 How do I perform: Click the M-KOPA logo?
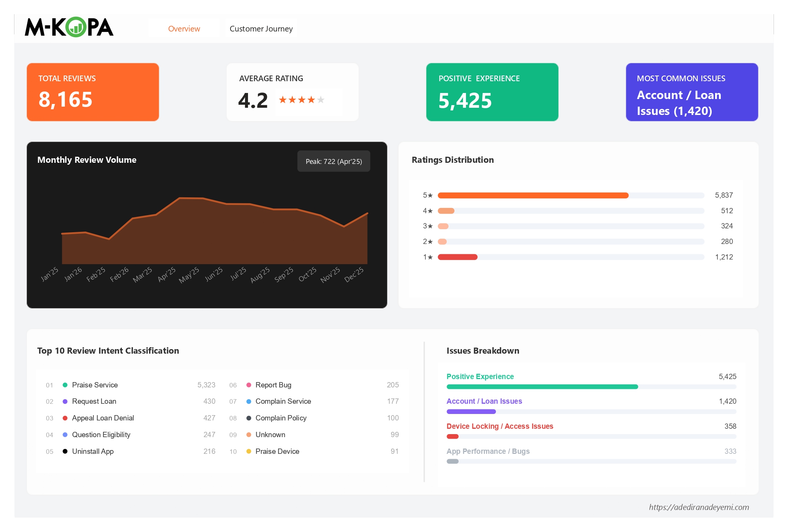click(69, 28)
